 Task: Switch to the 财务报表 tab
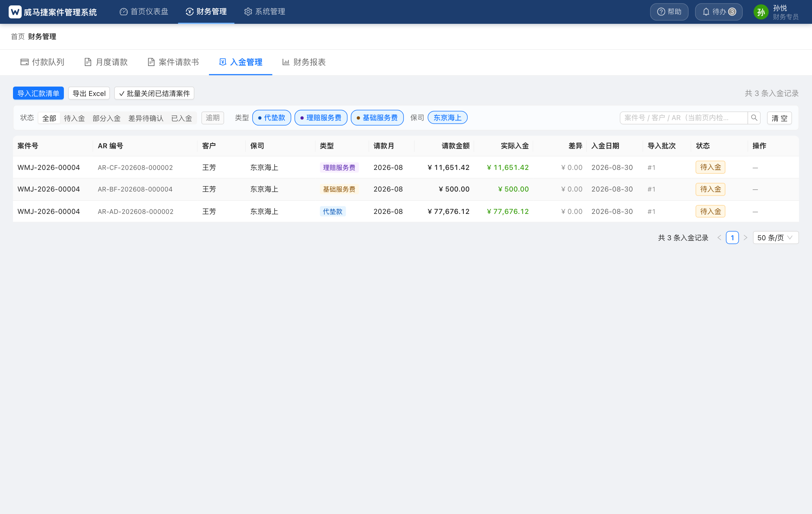click(304, 62)
